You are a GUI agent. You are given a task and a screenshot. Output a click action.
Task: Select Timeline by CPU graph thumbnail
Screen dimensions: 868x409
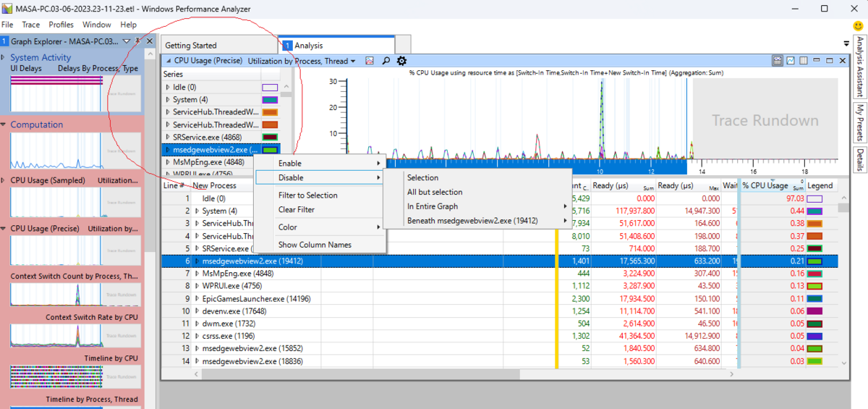pos(76,376)
